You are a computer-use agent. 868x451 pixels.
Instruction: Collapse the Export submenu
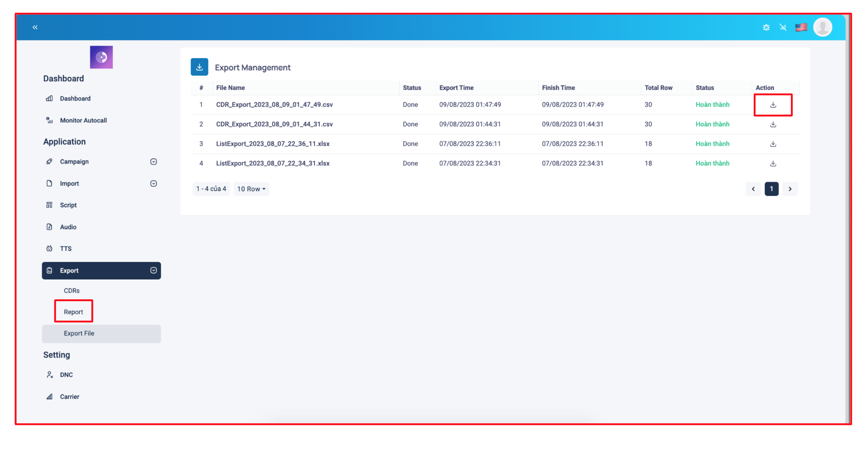153,271
